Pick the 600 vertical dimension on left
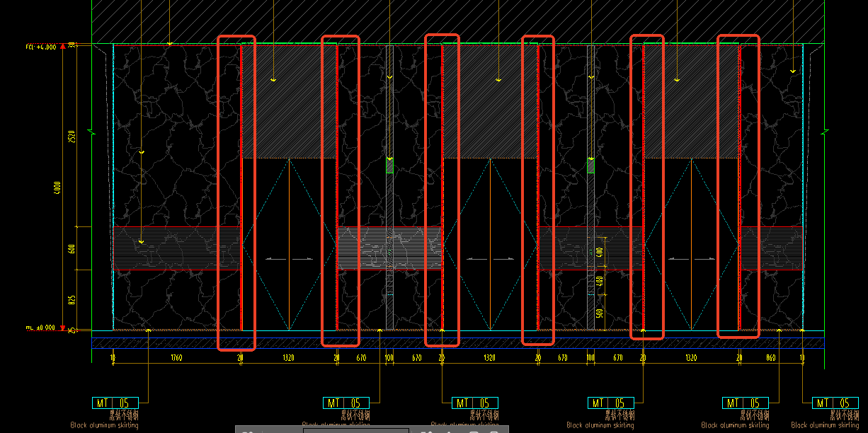This screenshot has width=868, height=433. click(72, 248)
